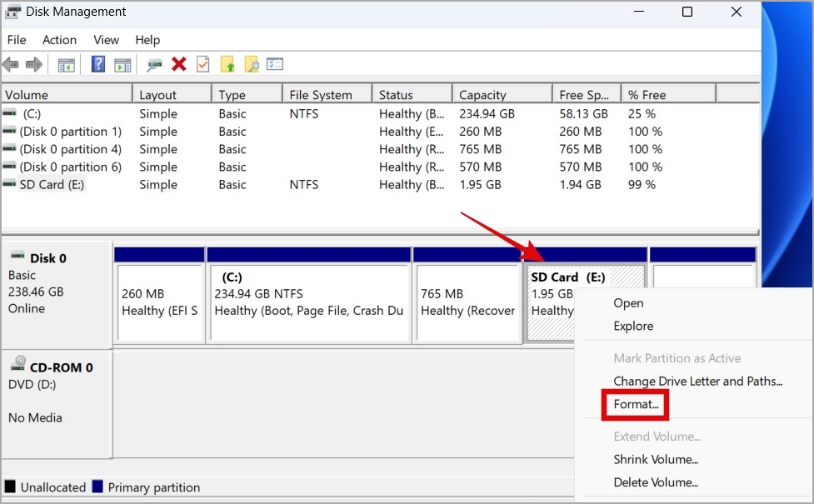Click the folder with green arrow icon
The width and height of the screenshot is (814, 504).
pyautogui.click(x=227, y=64)
